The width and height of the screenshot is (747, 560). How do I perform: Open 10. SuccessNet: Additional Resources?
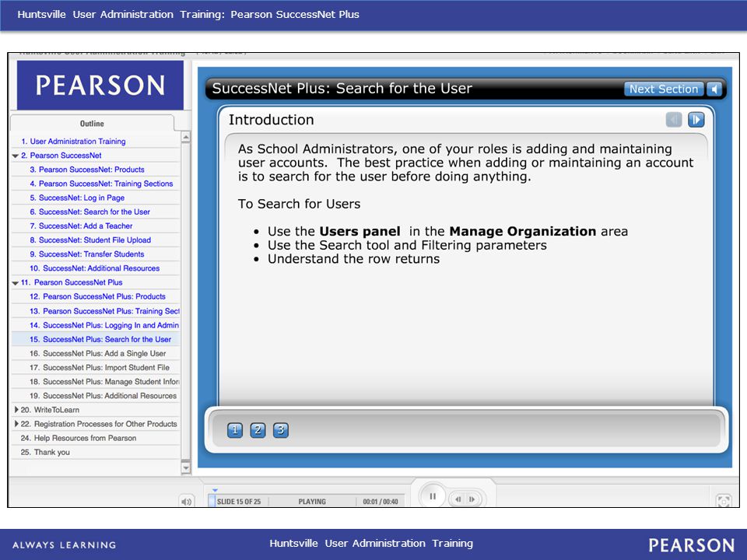[95, 268]
